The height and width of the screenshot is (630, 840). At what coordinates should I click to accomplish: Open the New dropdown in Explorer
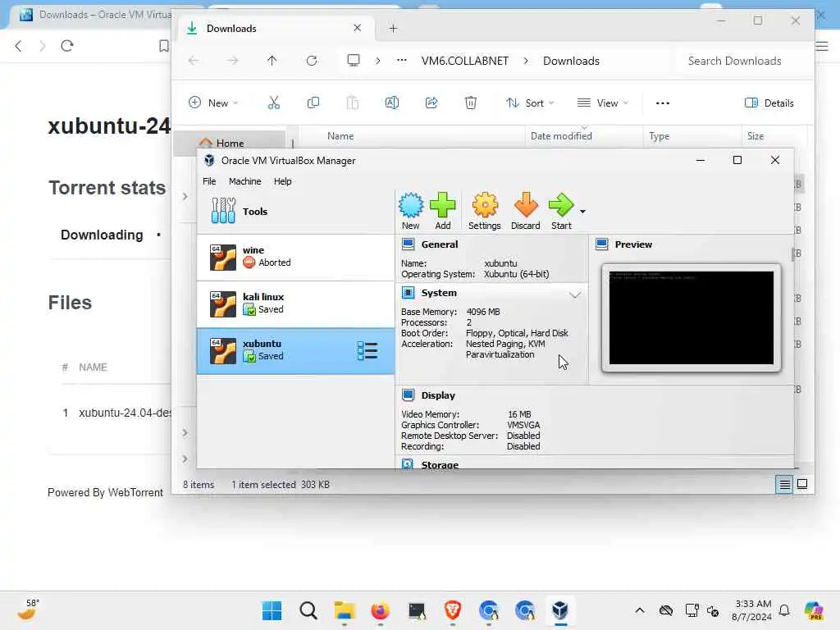tap(213, 103)
